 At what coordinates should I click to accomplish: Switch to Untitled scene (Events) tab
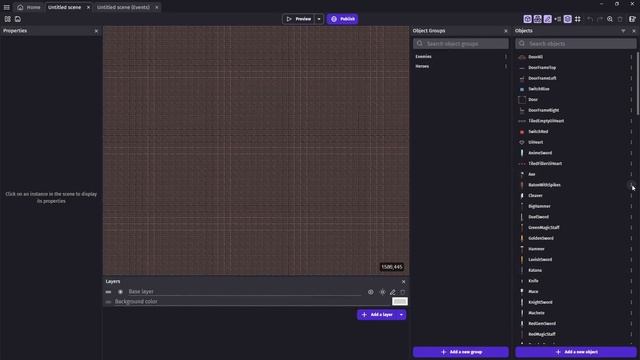[x=123, y=7]
